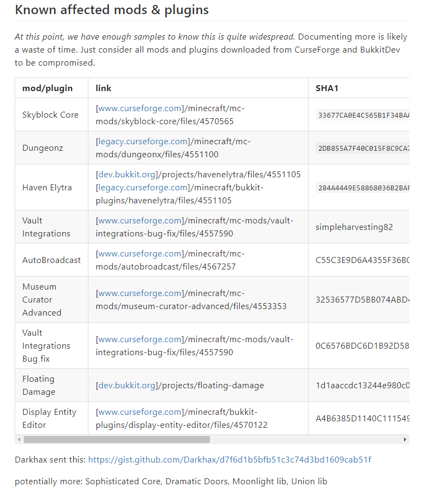Screen dimensions: 448x494
Task: Click the mod/plugin column header
Action: point(48,88)
